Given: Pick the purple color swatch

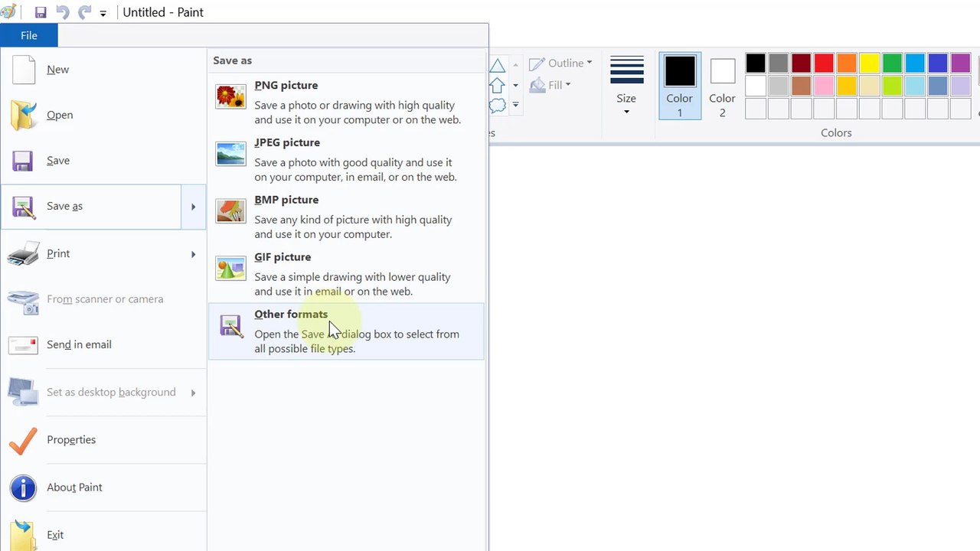Looking at the screenshot, I should pos(960,63).
